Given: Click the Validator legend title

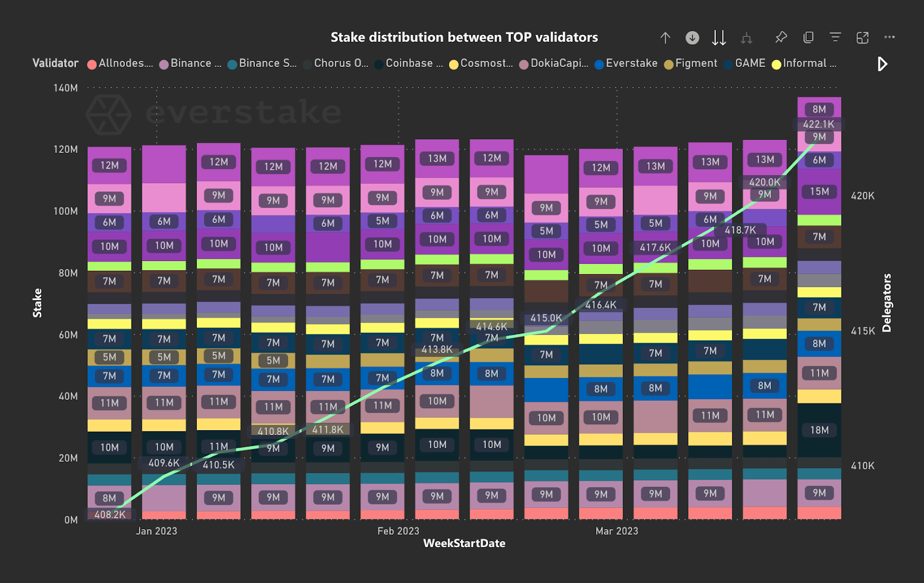Looking at the screenshot, I should (55, 63).
